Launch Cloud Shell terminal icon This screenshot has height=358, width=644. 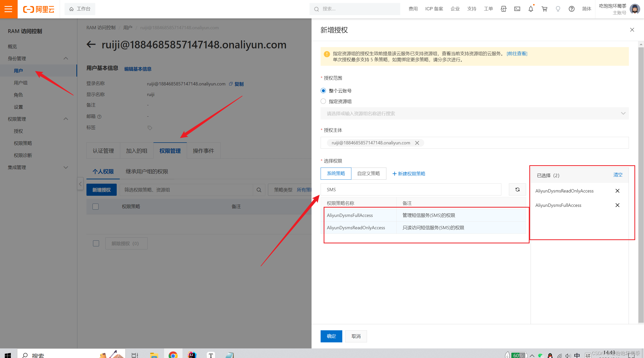tap(517, 9)
